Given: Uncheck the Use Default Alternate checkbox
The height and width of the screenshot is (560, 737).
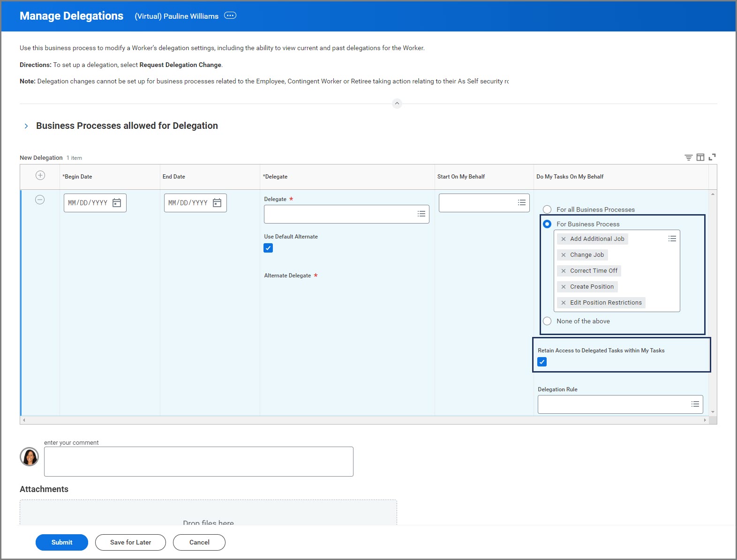Looking at the screenshot, I should [268, 248].
